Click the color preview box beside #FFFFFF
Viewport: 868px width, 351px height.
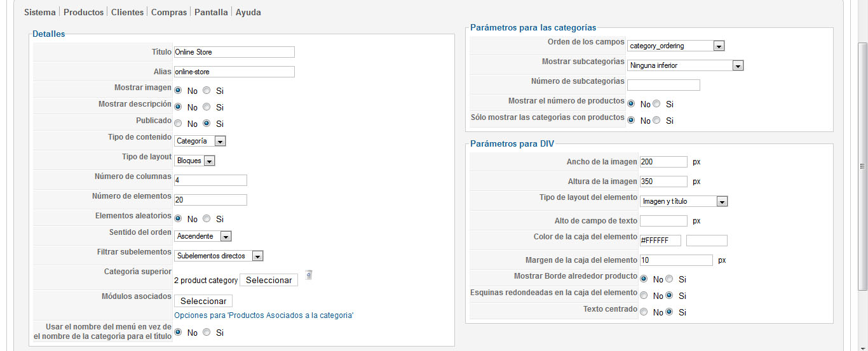(707, 241)
